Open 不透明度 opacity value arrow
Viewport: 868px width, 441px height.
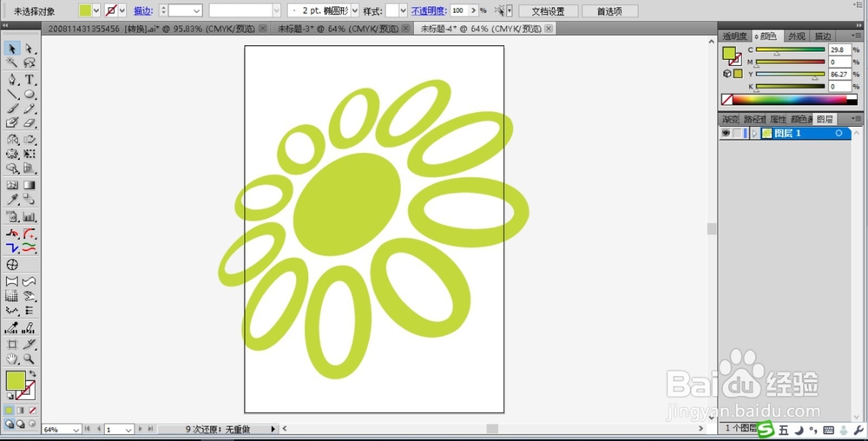473,10
